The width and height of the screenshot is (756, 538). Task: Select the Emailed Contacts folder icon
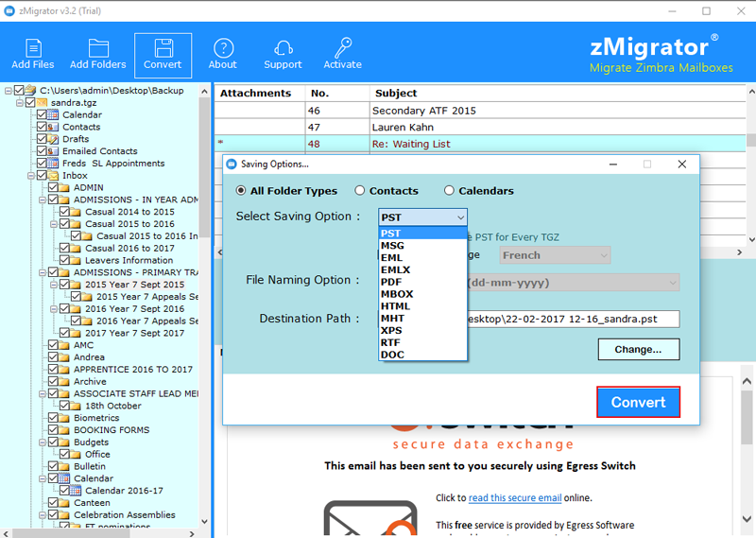53,151
